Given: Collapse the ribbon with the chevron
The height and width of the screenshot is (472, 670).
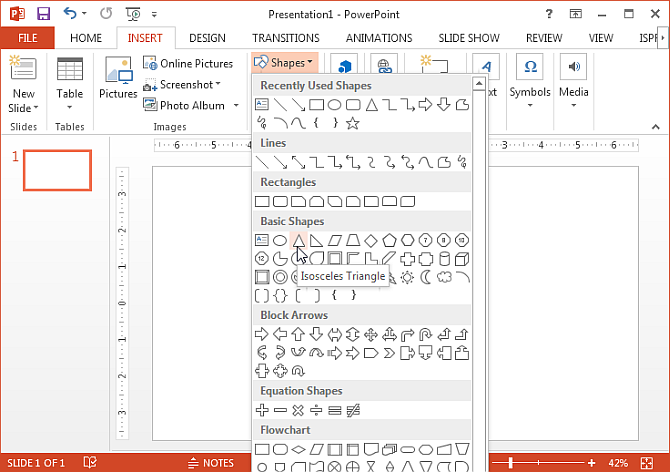Looking at the screenshot, I should (655, 126).
